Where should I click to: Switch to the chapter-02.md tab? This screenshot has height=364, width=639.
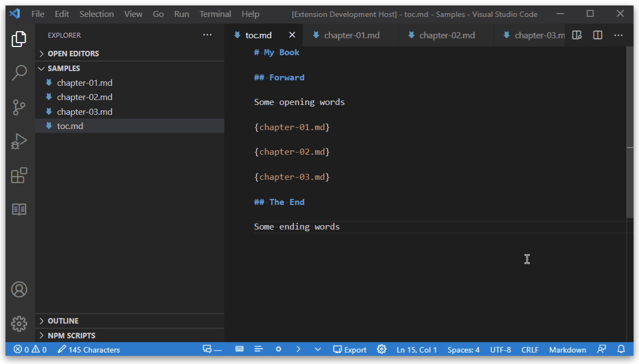[x=446, y=35]
